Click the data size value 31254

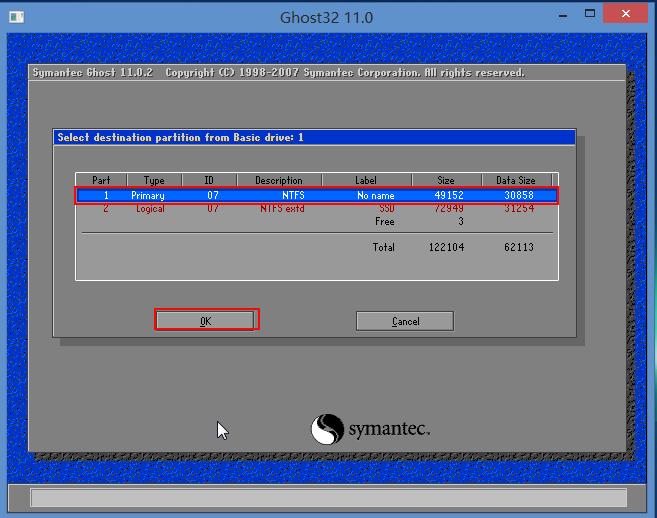pyautogui.click(x=519, y=208)
